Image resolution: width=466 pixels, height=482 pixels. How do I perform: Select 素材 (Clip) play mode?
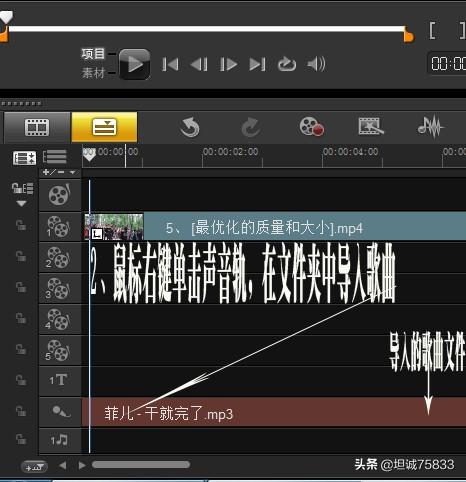[93, 72]
